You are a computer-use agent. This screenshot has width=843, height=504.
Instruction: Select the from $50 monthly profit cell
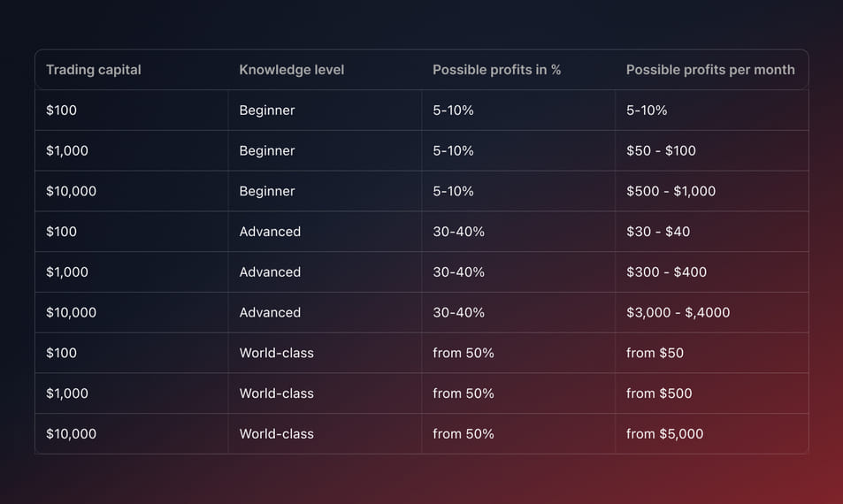click(655, 353)
